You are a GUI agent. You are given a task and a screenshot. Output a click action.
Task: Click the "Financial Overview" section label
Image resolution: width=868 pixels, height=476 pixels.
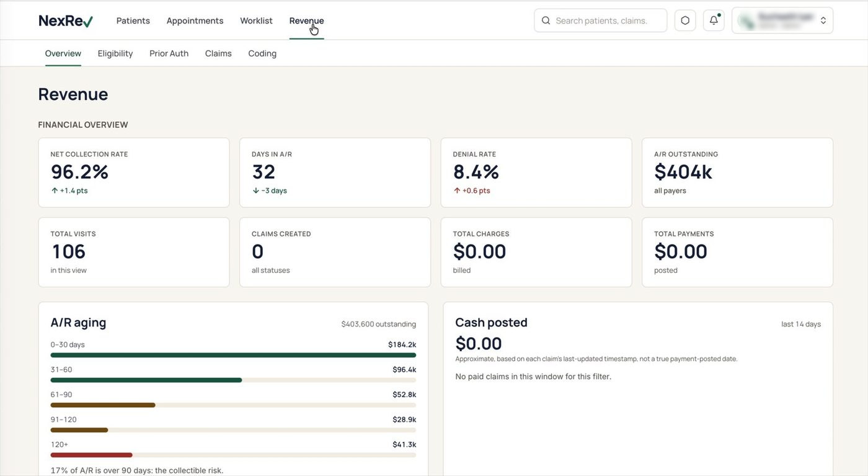tap(83, 125)
